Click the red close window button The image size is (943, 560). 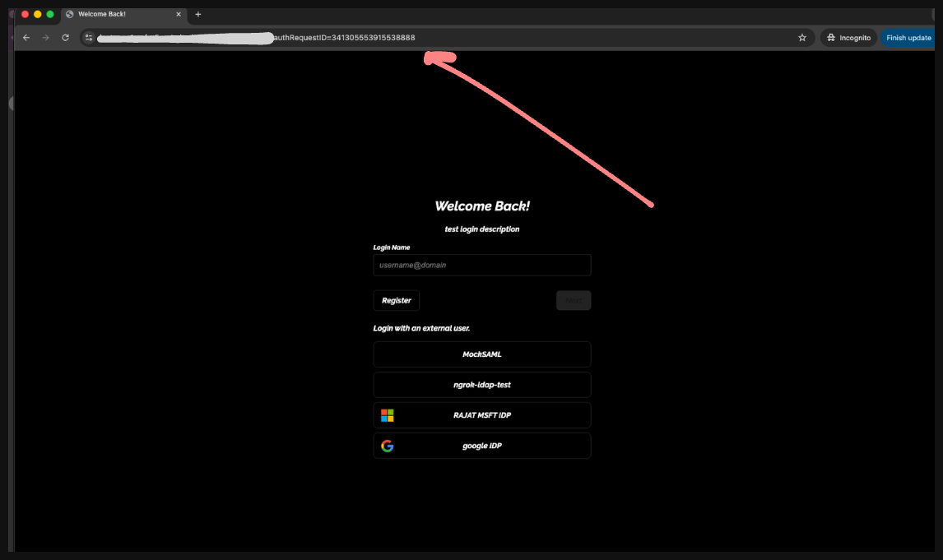(x=26, y=14)
